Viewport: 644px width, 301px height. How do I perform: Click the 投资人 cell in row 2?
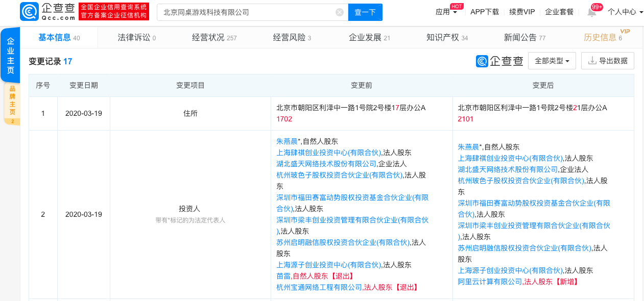pos(190,214)
